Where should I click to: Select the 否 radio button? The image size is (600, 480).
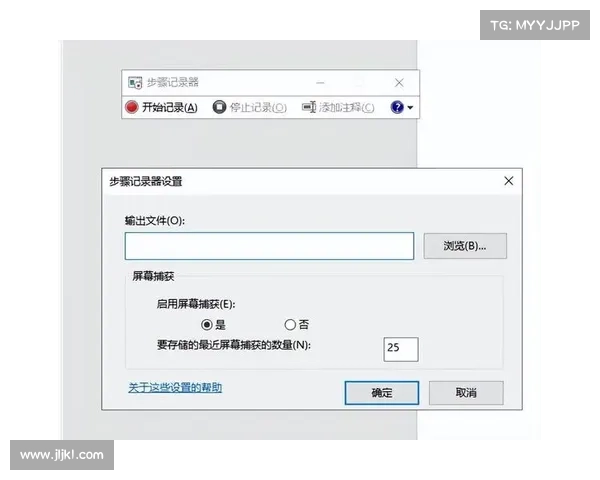coord(290,325)
